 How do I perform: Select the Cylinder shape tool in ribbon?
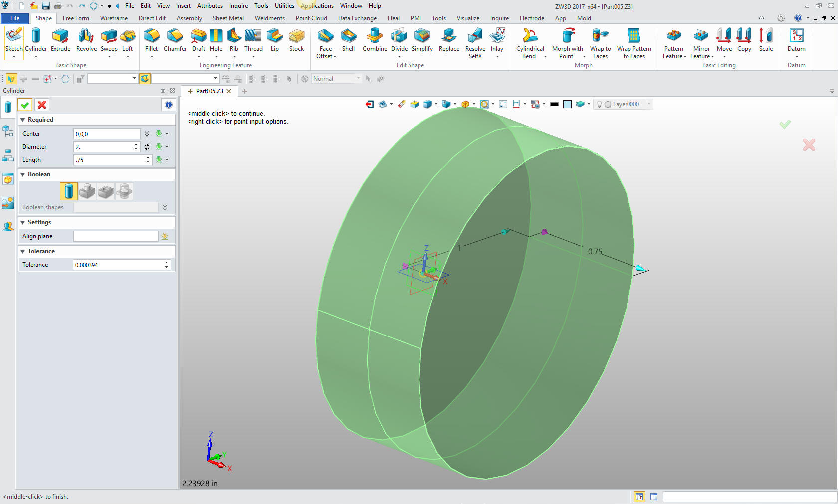pyautogui.click(x=36, y=40)
